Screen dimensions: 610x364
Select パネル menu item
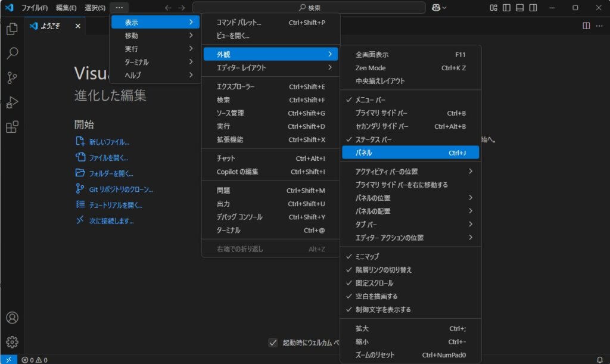(410, 153)
